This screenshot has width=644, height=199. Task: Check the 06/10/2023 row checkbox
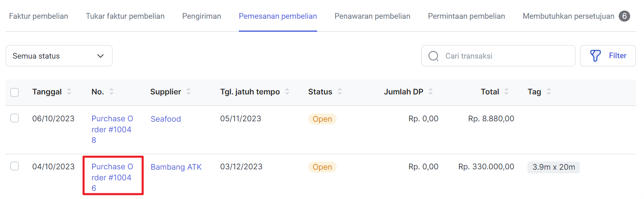coord(15,118)
